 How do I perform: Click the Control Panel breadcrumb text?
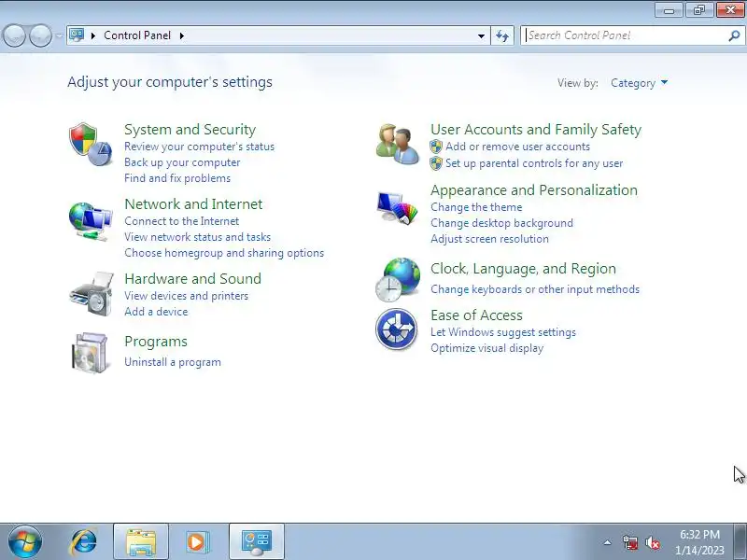point(137,35)
